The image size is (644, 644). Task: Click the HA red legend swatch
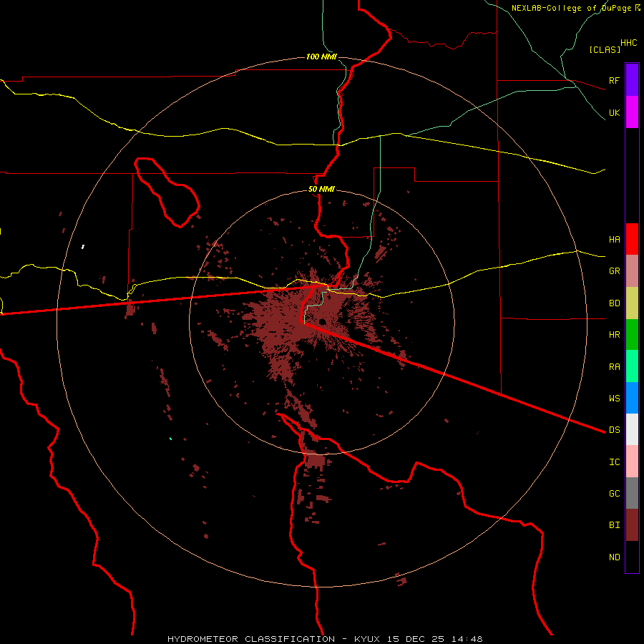click(632, 239)
